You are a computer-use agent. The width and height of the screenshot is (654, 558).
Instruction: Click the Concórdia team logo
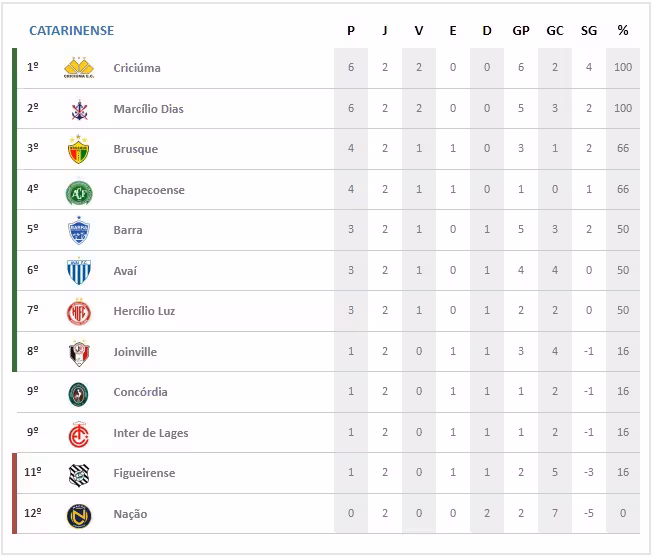[78, 392]
